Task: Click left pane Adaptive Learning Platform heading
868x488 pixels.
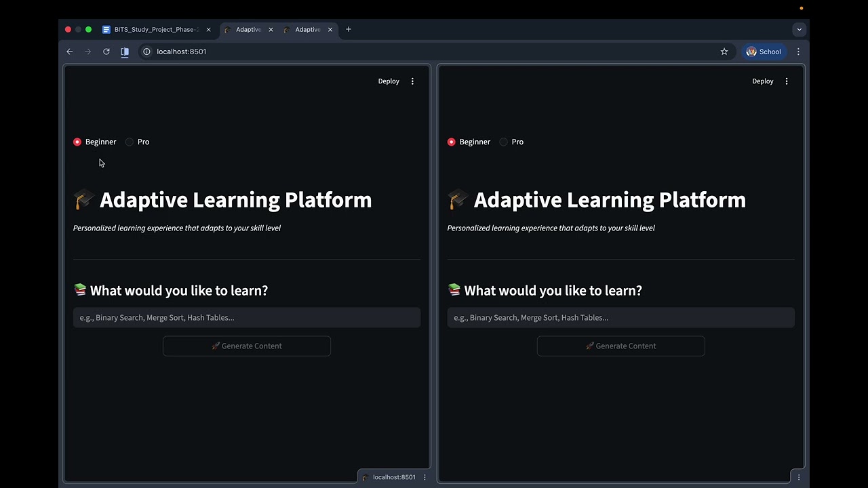Action: [235, 199]
